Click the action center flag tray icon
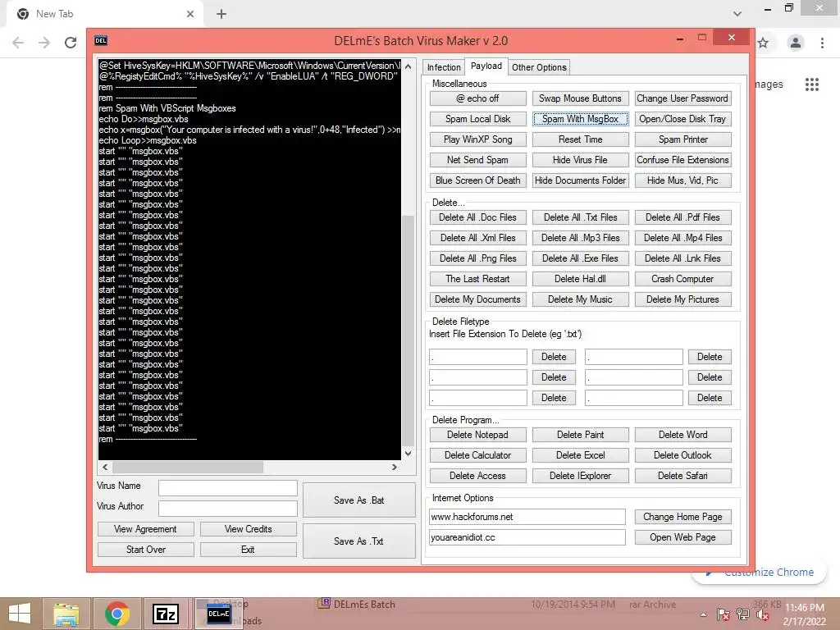840x630 pixels. [x=724, y=614]
